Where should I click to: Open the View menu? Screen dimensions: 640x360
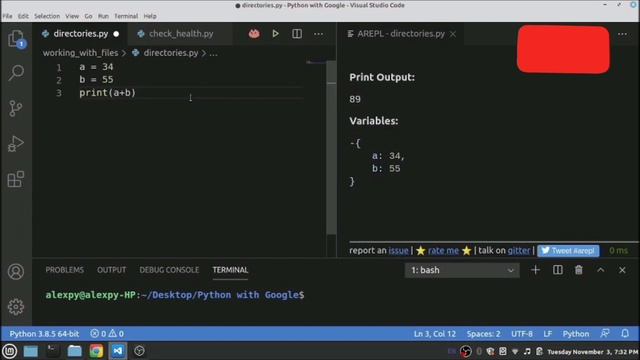click(x=72, y=16)
